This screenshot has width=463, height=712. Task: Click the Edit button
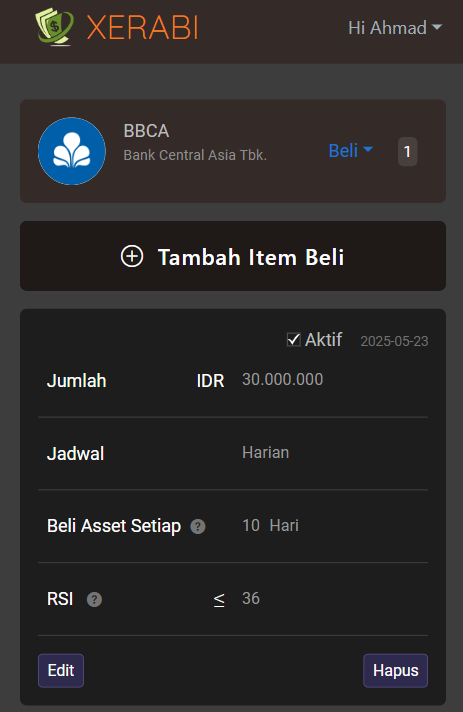coord(61,670)
